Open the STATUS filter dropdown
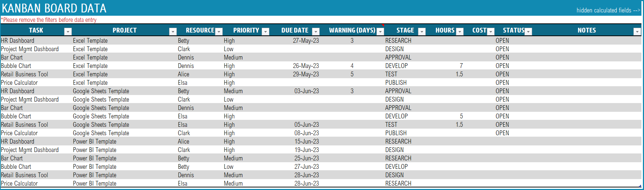 click(529, 31)
